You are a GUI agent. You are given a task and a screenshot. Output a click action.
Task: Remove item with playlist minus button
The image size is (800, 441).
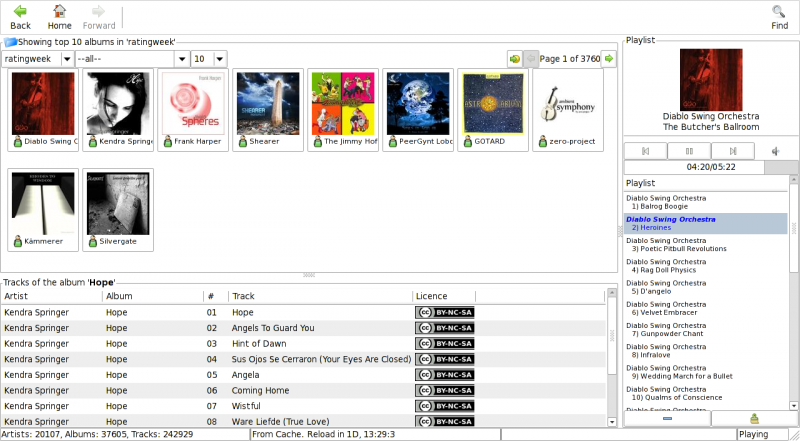pos(667,419)
